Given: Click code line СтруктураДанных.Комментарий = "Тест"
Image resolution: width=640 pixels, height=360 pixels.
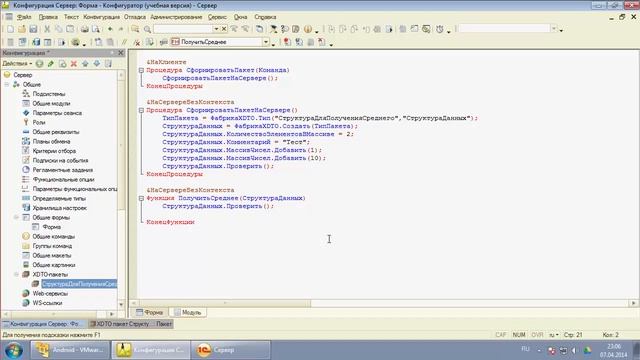Looking at the screenshot, I should [x=236, y=142].
